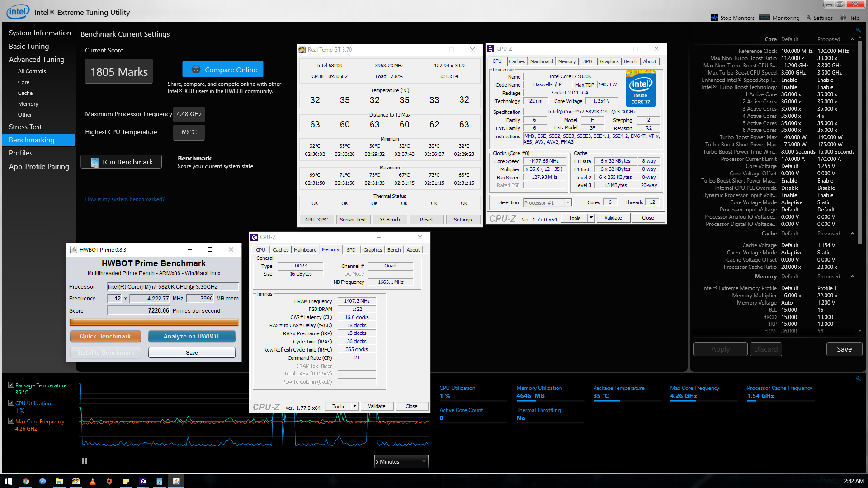Image resolution: width=868 pixels, height=488 pixels.
Task: Open the Processor #1 selection dropdown in CPU-Z
Action: point(547,203)
